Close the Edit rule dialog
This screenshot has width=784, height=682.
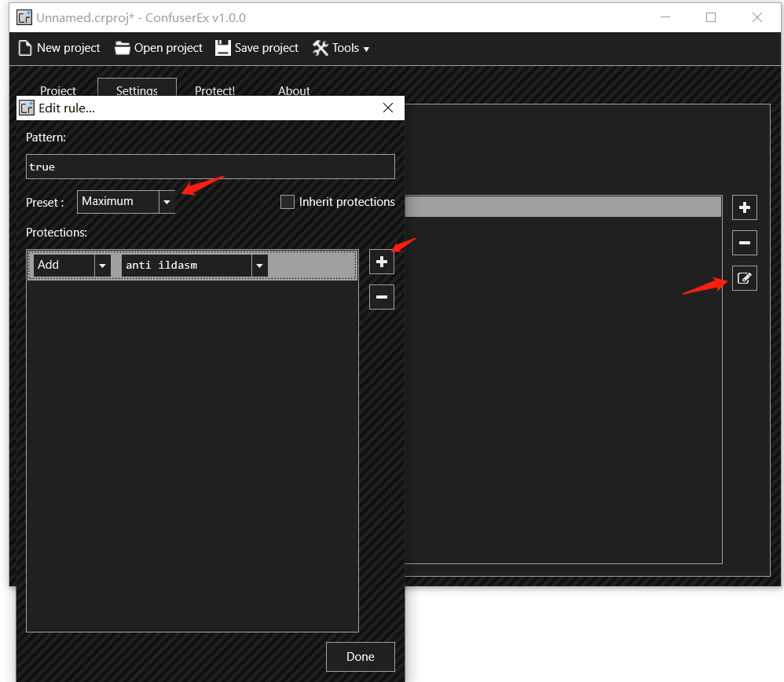[388, 108]
